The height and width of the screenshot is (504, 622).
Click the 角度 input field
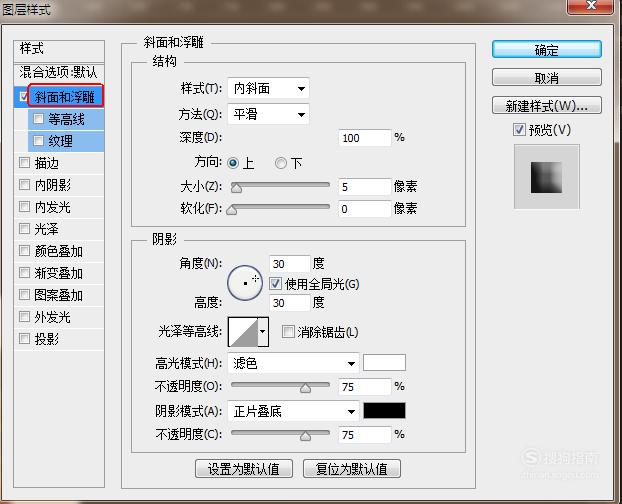click(x=290, y=263)
